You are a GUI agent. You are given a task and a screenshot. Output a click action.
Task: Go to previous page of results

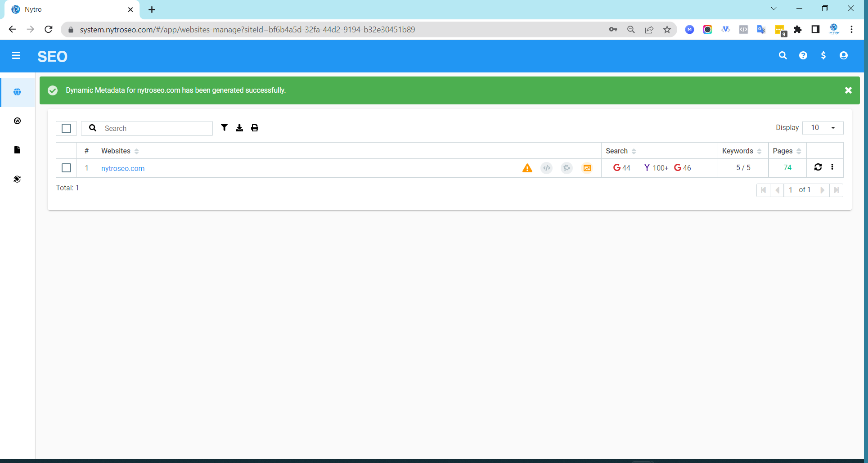coord(777,190)
